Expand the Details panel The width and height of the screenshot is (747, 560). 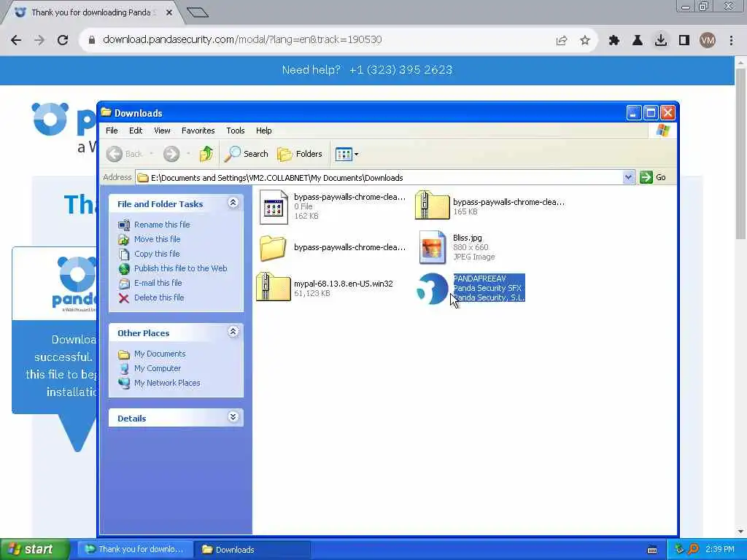pos(233,417)
